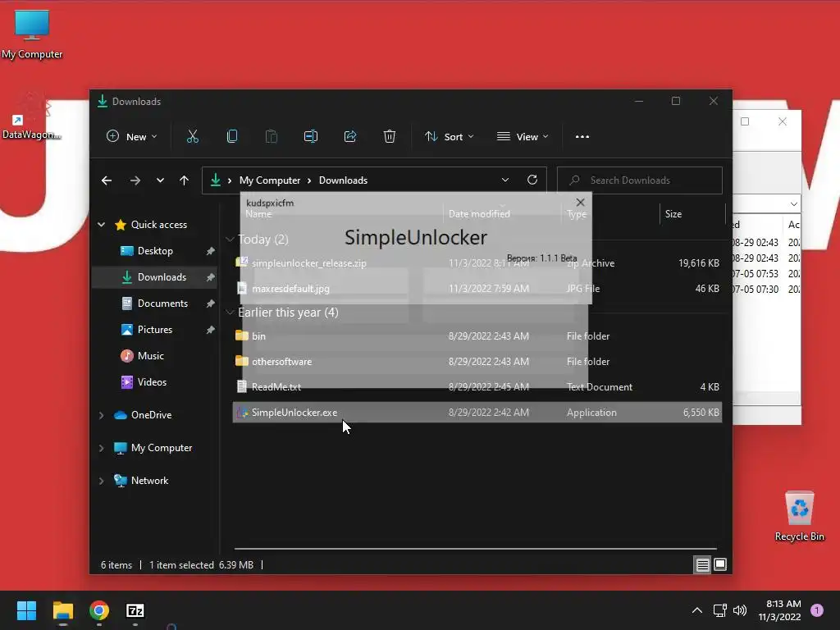Click the Search Downloads field
Screen dimensions: 840x630
[640, 180]
